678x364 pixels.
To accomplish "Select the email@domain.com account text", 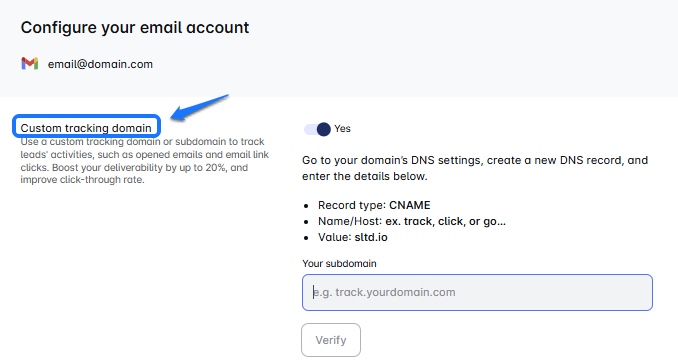I will (x=100, y=64).
